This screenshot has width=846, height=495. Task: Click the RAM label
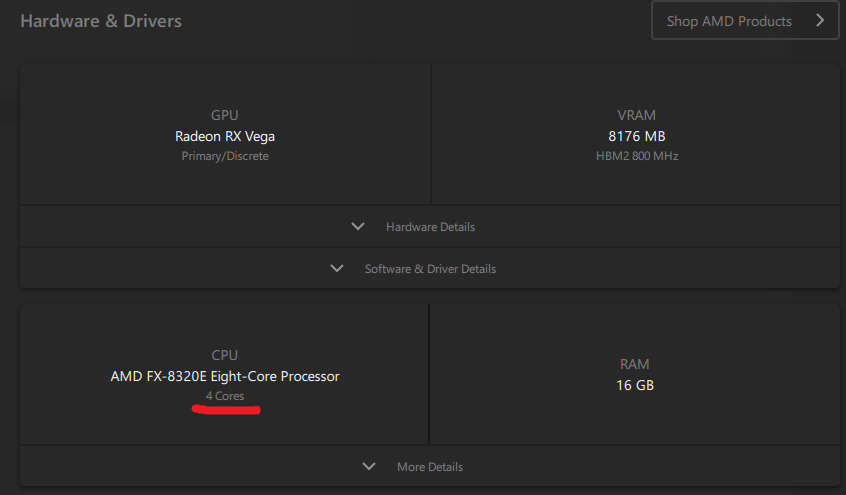pyautogui.click(x=636, y=365)
